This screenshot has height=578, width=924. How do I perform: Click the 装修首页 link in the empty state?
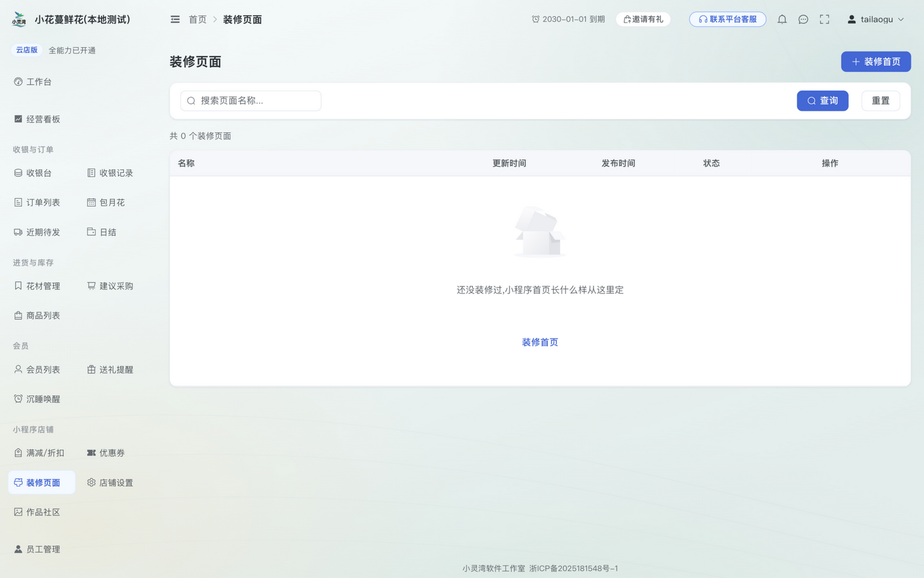[x=540, y=342]
